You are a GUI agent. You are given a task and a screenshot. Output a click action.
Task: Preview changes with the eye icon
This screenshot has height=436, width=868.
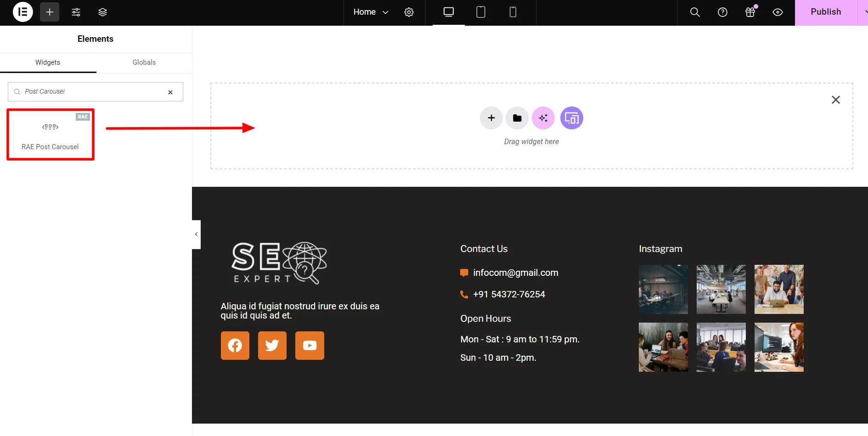[778, 12]
